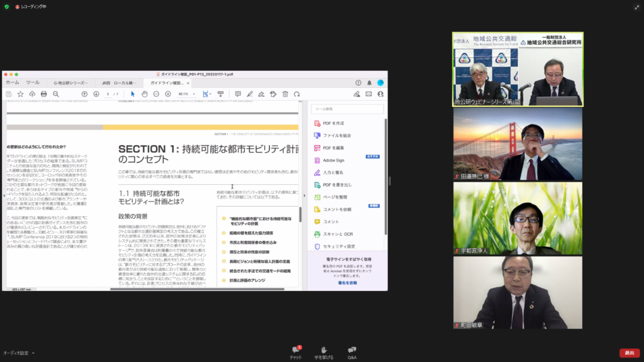Open the Zoom chat panel
644x362 pixels.
(x=296, y=351)
